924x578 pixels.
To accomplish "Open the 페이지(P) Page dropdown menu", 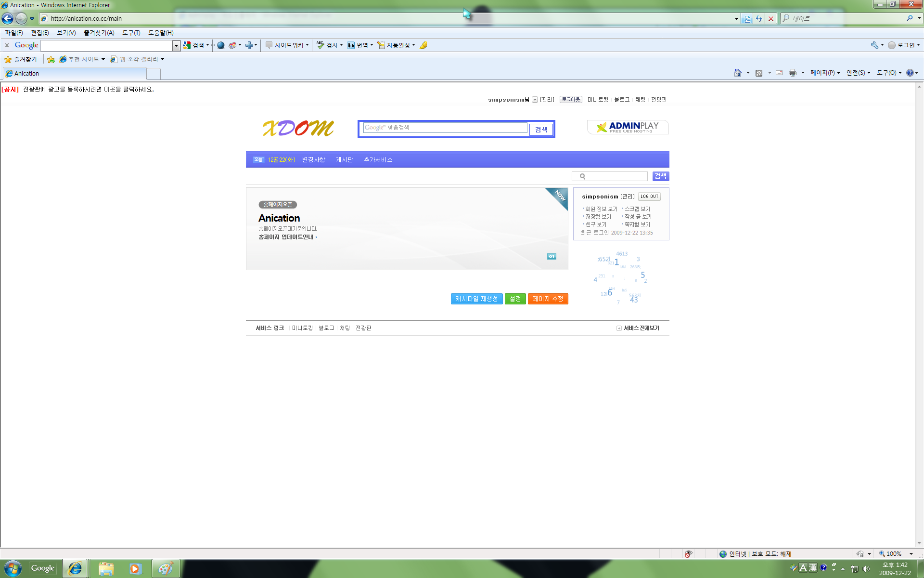I will pos(825,73).
